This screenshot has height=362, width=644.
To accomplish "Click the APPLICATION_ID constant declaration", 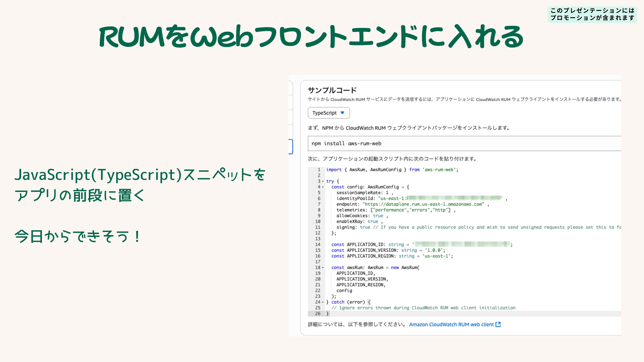I will [x=422, y=244].
